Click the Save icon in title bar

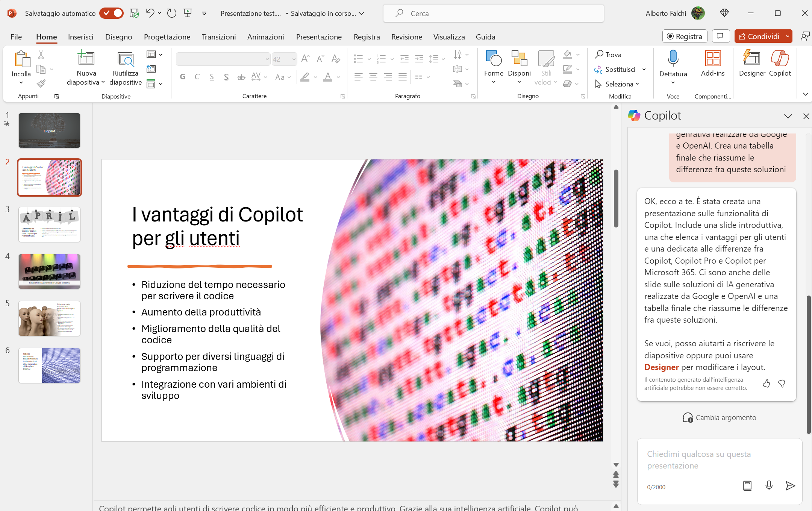tap(134, 13)
